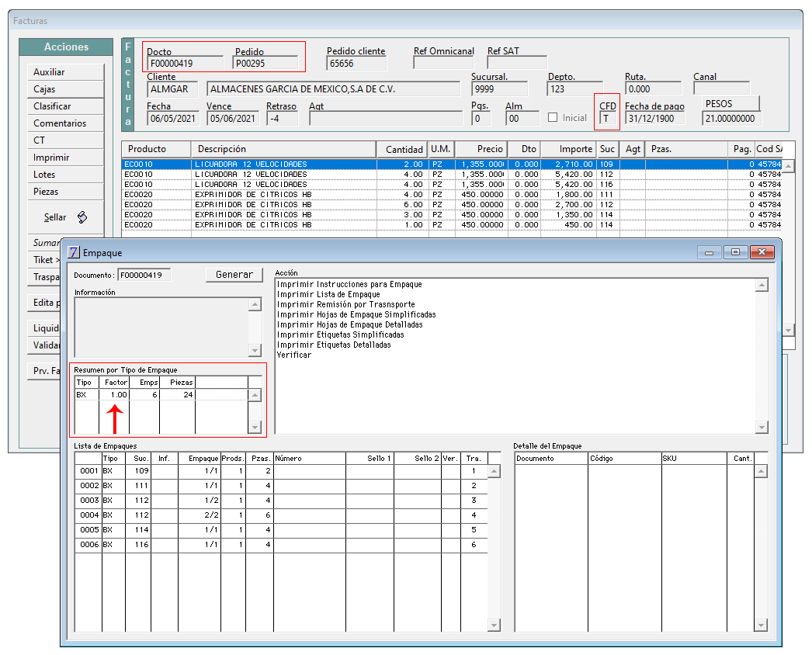Select Imprimir Etiquetas Detalladas action
The image size is (812, 655).
tap(334, 345)
